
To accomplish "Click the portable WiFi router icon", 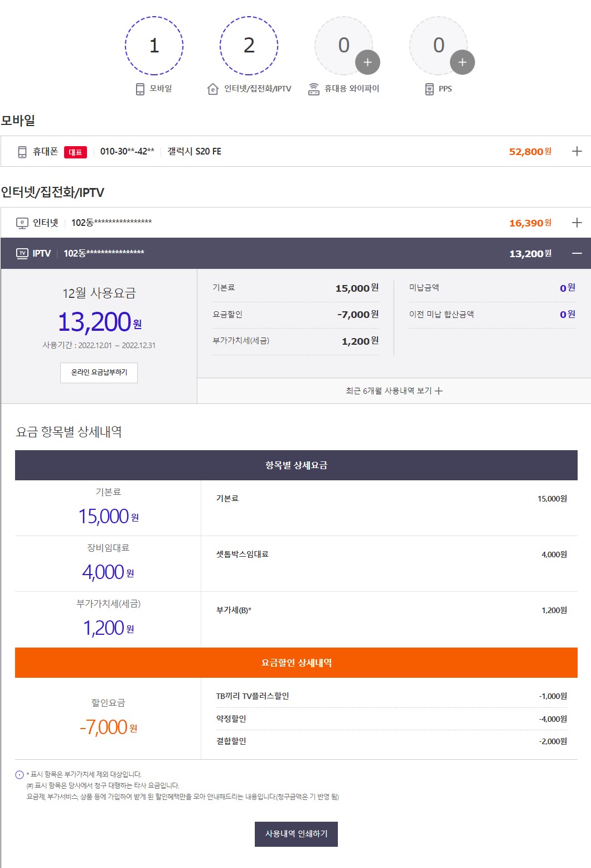I will point(314,89).
